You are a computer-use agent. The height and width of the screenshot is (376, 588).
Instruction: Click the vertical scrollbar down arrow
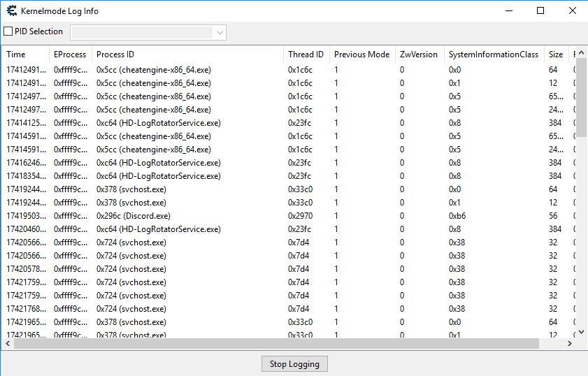(x=581, y=331)
